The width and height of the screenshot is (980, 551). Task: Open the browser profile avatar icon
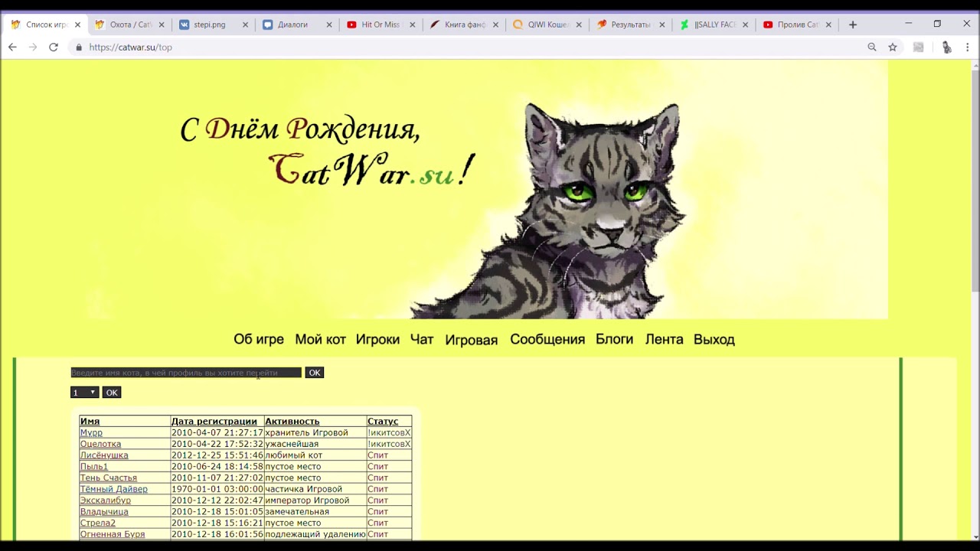pyautogui.click(x=946, y=47)
